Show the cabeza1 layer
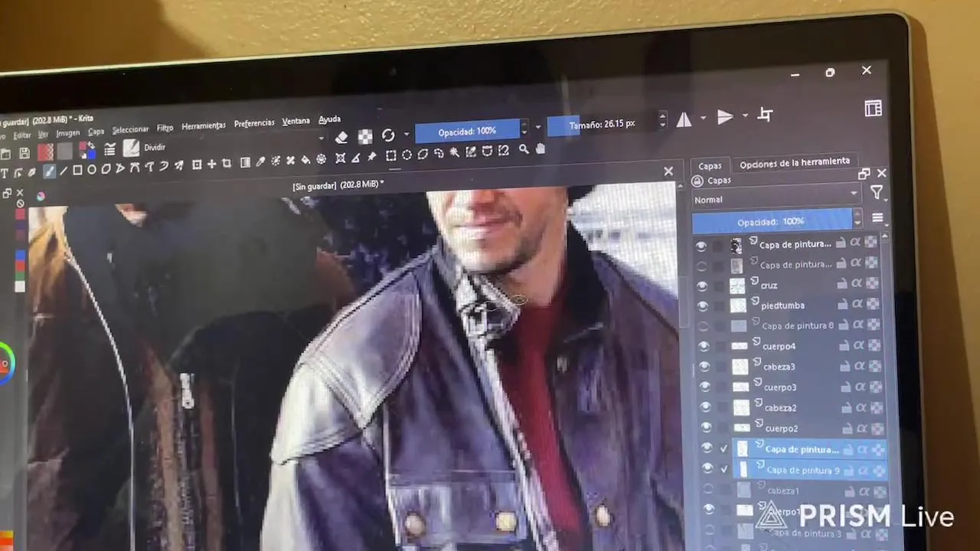The image size is (980, 551). (x=707, y=489)
